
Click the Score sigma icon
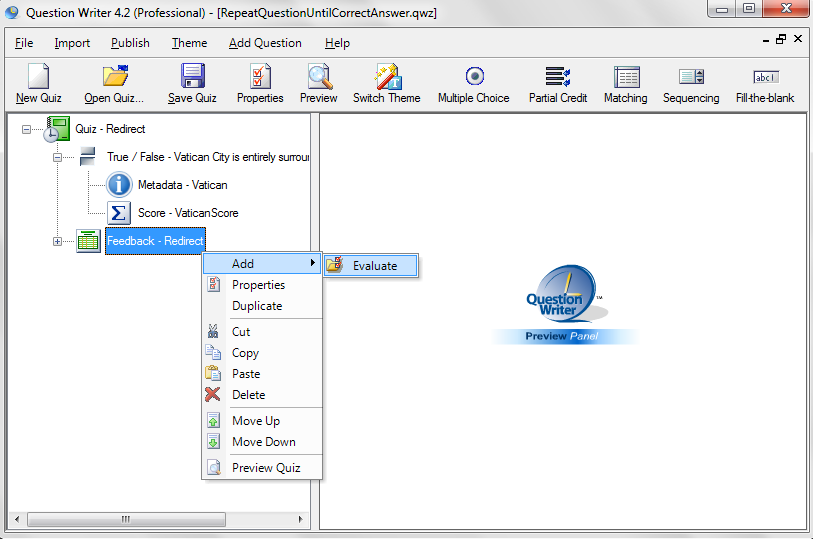tap(119, 213)
